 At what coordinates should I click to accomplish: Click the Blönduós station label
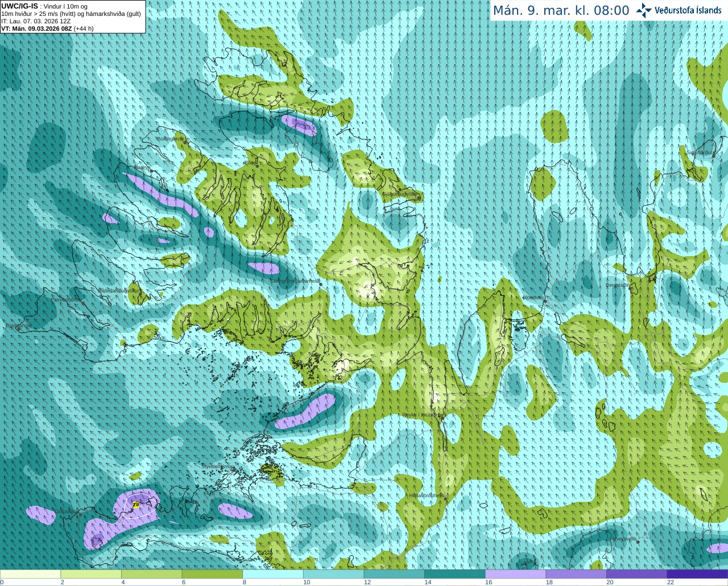534,298
